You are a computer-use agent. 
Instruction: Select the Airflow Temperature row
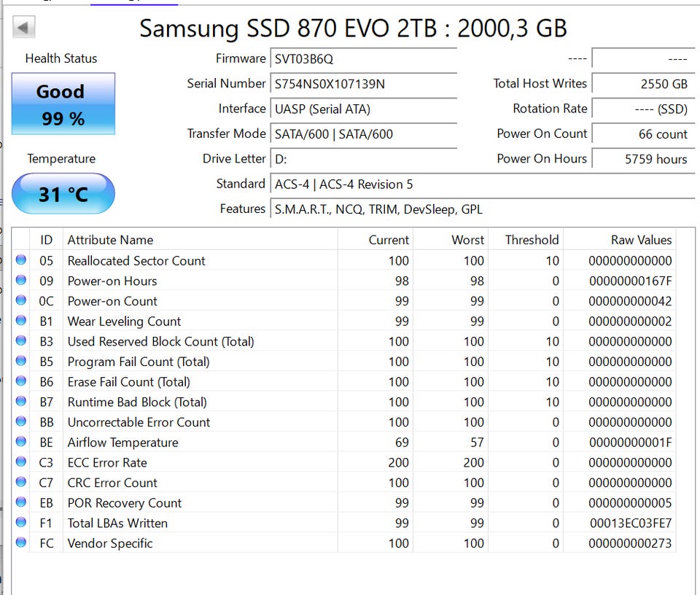(x=343, y=442)
